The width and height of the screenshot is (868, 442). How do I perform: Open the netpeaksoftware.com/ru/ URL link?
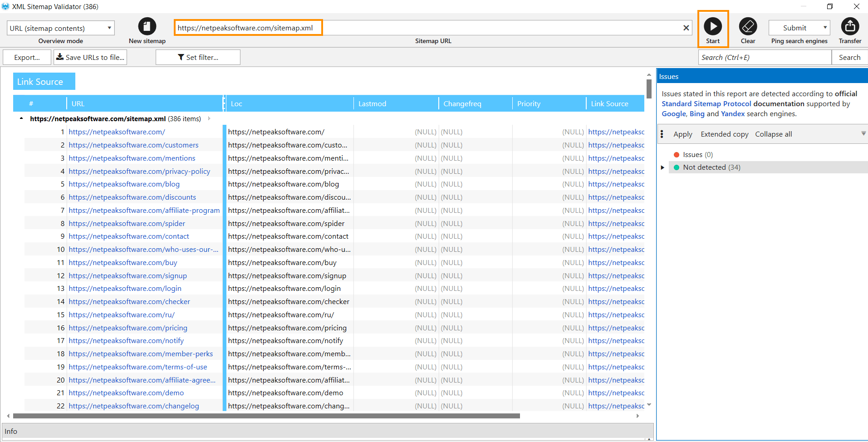coord(122,314)
